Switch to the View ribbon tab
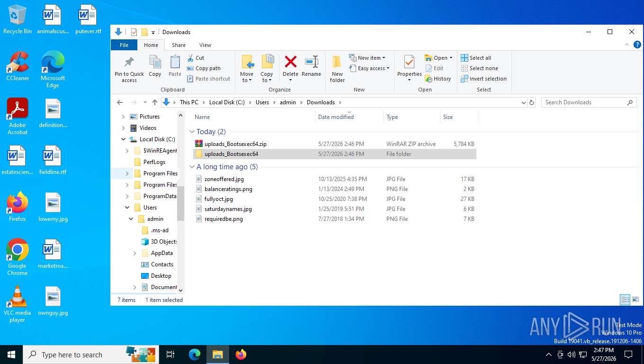Screen dimensions: 644x364 (205, 45)
